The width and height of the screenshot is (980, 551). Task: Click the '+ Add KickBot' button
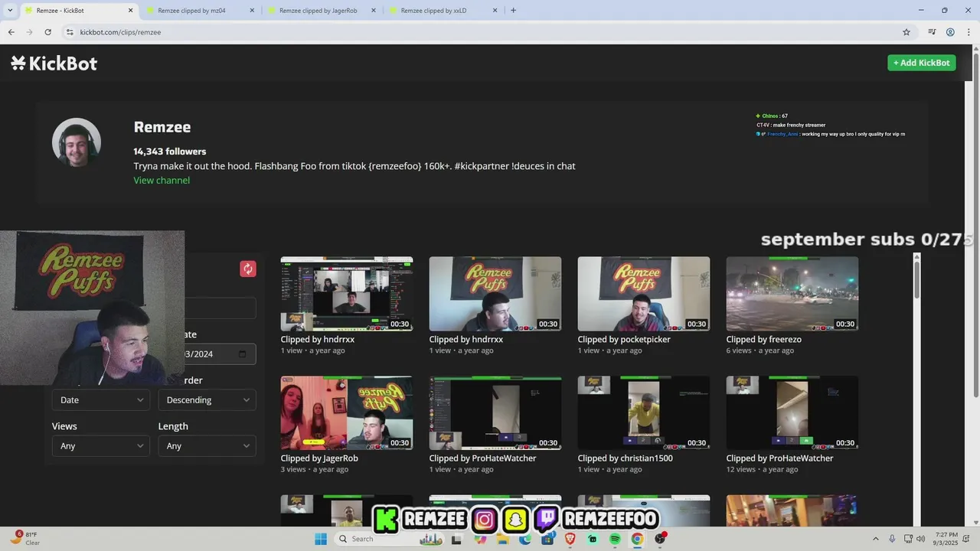(922, 63)
